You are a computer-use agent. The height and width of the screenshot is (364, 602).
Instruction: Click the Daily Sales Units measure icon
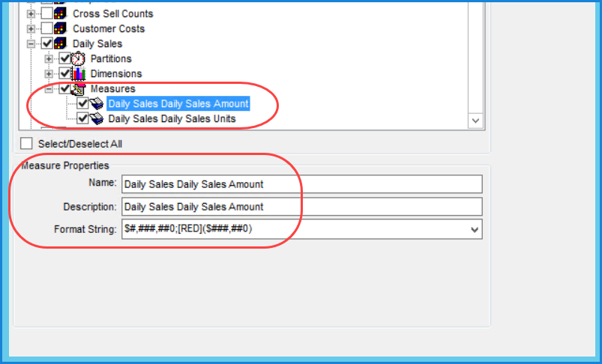click(x=97, y=118)
